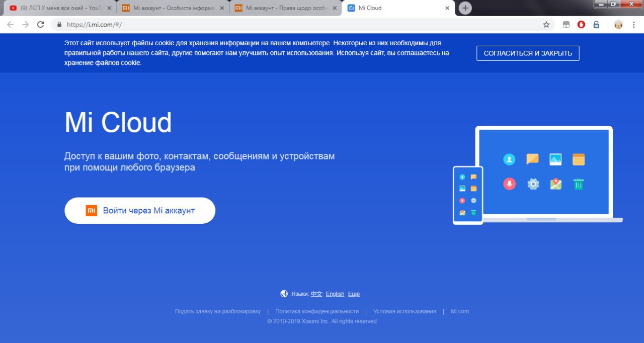
Task: Switch to Mi аккаунт Права щодо tab
Action: 285,8
